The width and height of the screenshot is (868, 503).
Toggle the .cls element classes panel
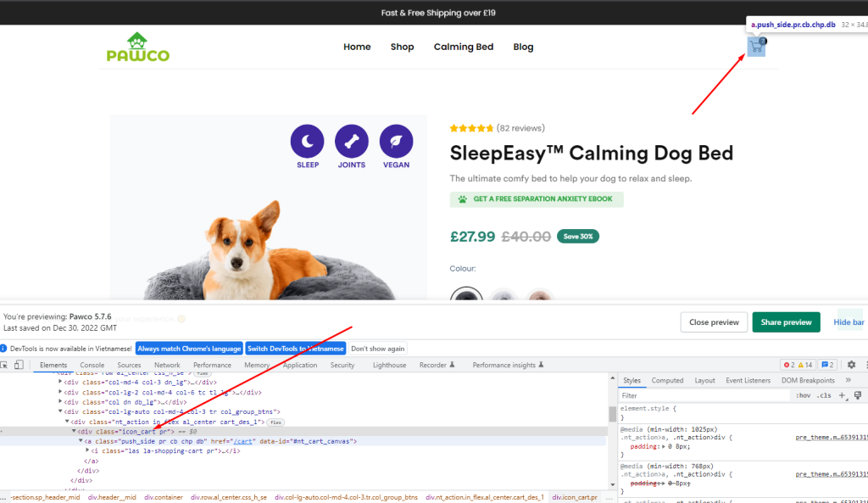(x=824, y=395)
